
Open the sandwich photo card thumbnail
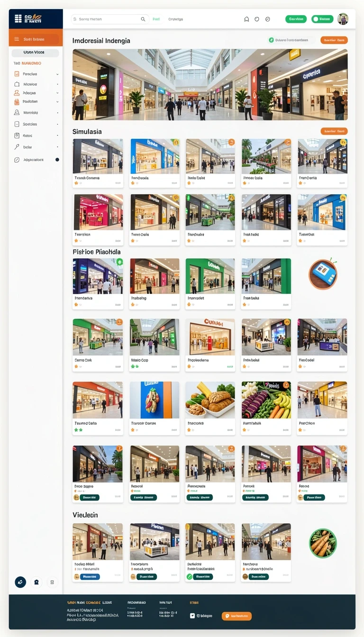click(x=155, y=400)
